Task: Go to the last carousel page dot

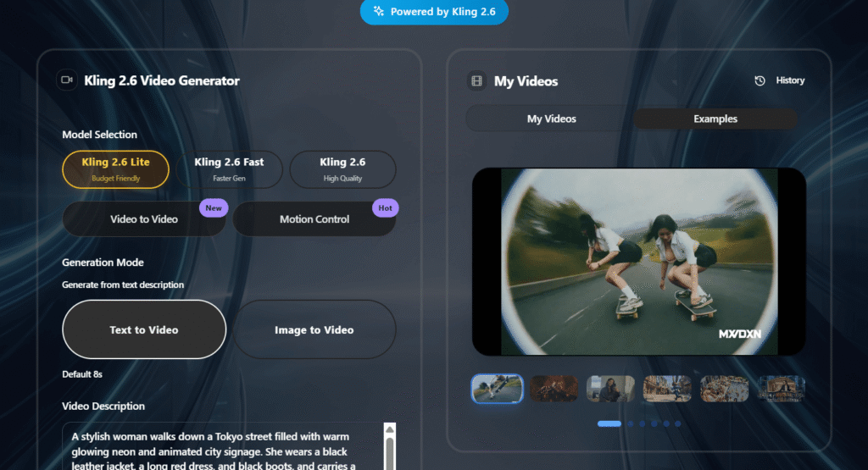Action: click(x=677, y=423)
